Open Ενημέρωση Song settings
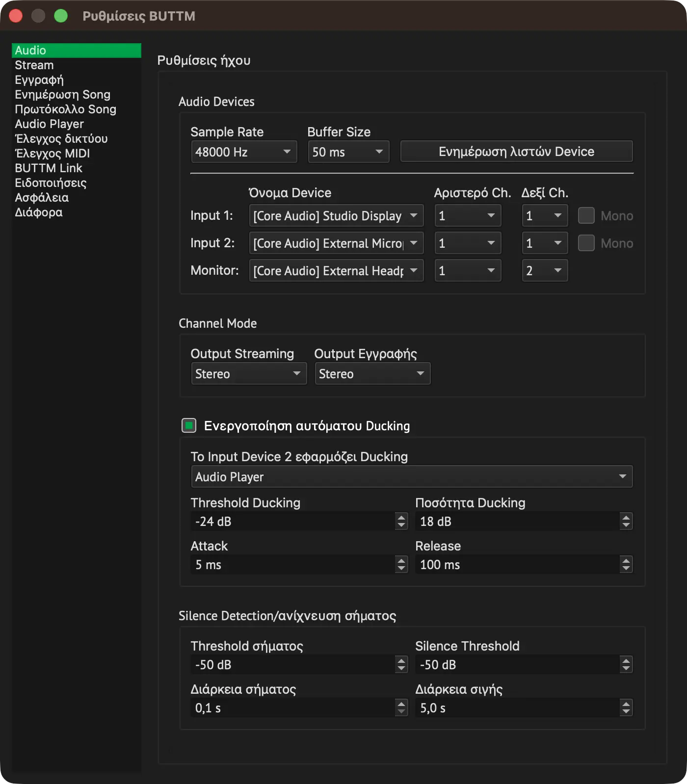This screenshot has width=687, height=784. pos(77,95)
